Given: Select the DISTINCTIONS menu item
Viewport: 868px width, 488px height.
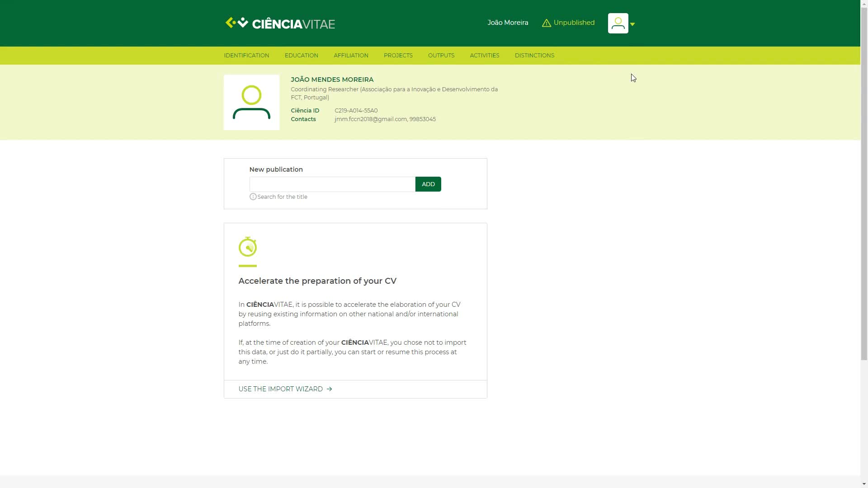Looking at the screenshot, I should click(x=534, y=55).
